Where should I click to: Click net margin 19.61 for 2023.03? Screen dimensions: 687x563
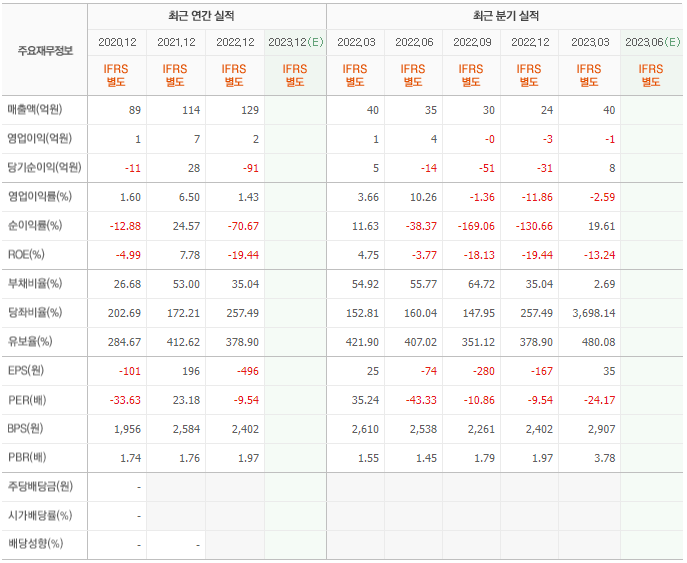602,226
